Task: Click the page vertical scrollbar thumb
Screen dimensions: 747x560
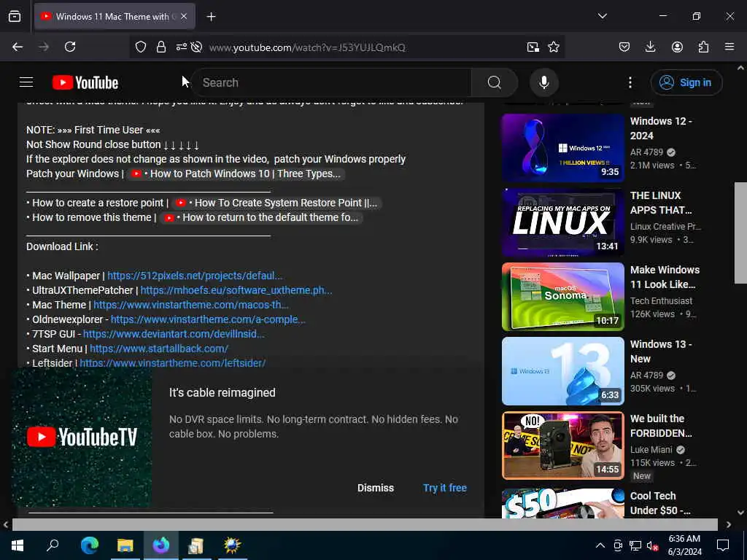Action: pyautogui.click(x=740, y=233)
